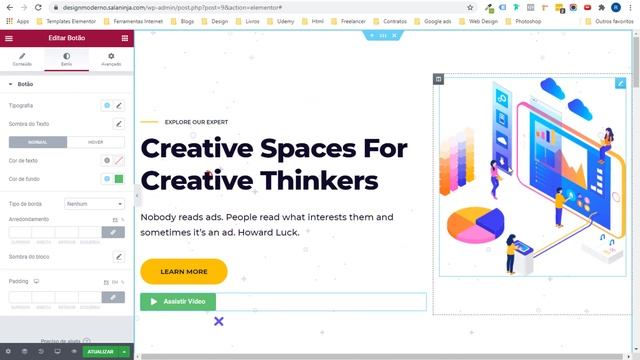Click the ATUALIZAR button
Viewport: 640px width, 360px height.
(100, 351)
